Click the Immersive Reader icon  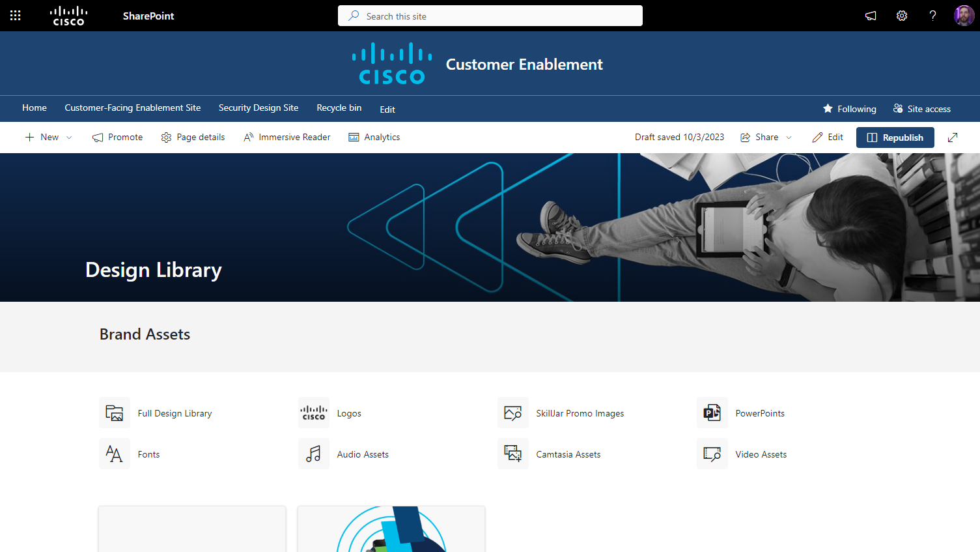(248, 138)
